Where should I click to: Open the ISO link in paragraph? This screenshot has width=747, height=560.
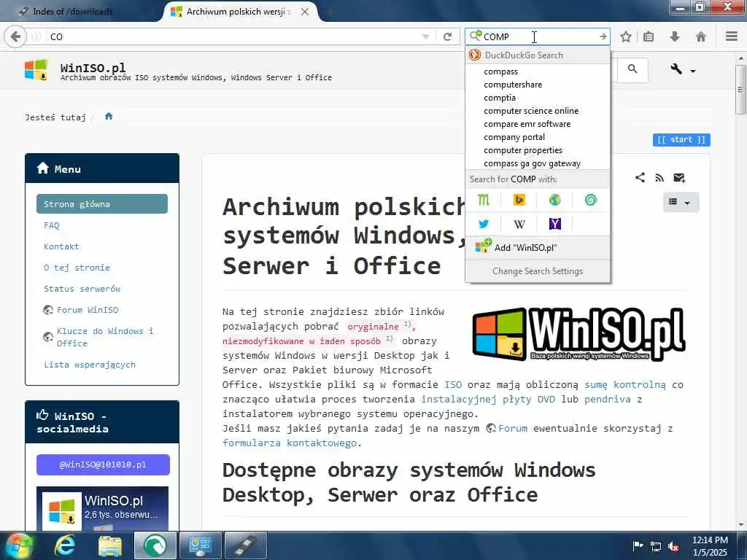pos(452,385)
